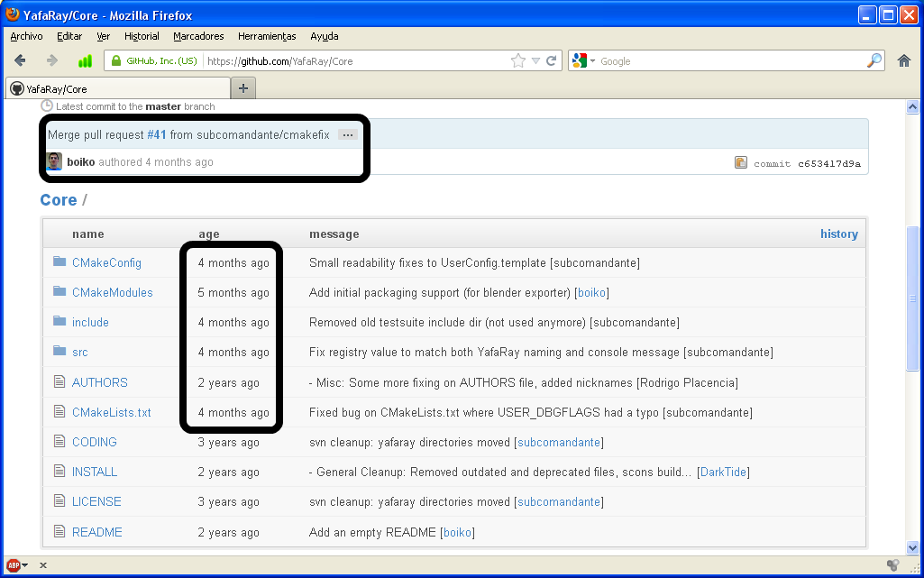Open URL history dropdown arrow
Screen dimensions: 924x578
(x=535, y=60)
